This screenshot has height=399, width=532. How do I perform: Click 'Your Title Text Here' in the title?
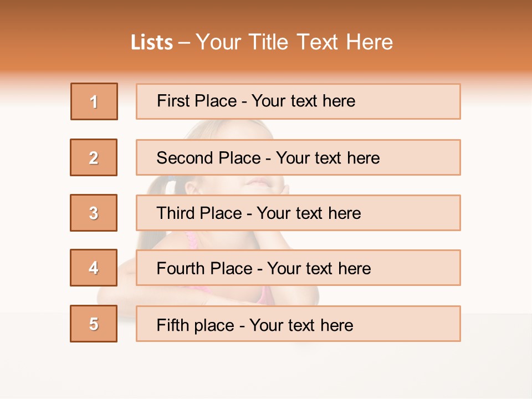click(x=294, y=42)
